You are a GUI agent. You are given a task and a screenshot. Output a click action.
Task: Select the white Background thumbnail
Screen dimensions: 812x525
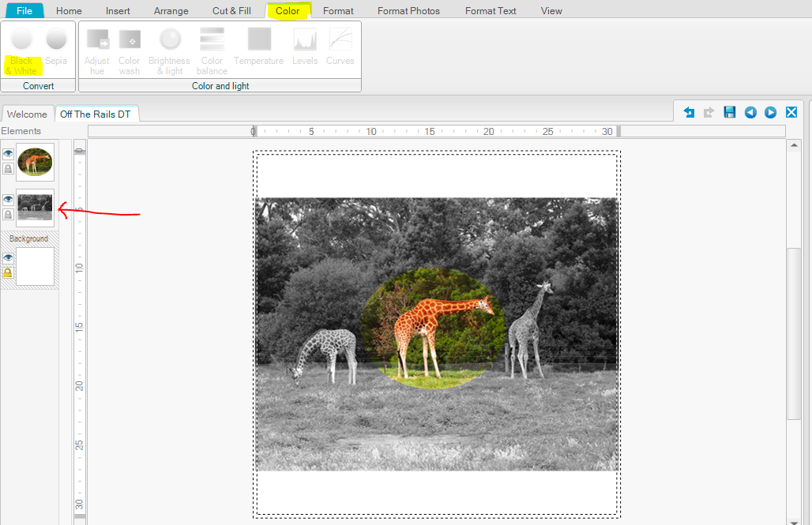(x=35, y=266)
